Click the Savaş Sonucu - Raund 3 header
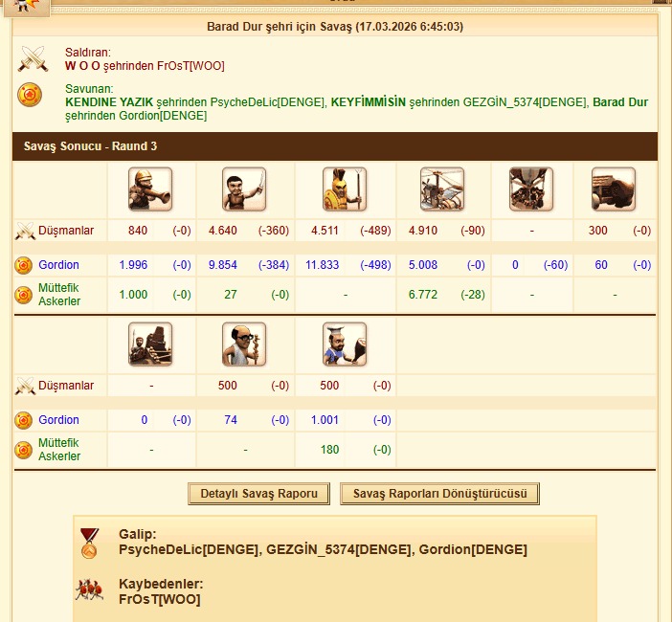 tap(335, 146)
